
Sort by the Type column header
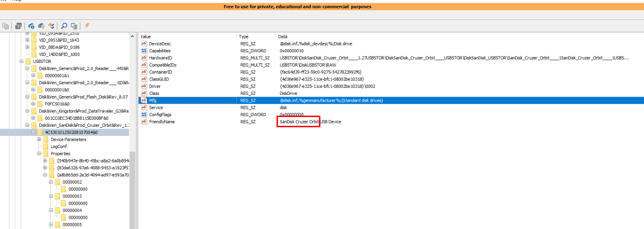pos(256,36)
